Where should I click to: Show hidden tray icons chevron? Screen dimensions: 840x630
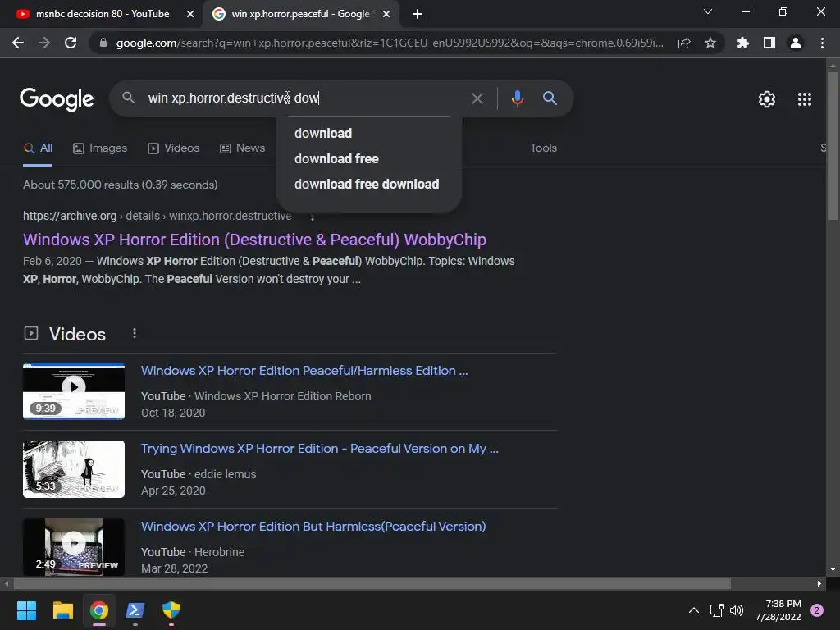point(694,610)
